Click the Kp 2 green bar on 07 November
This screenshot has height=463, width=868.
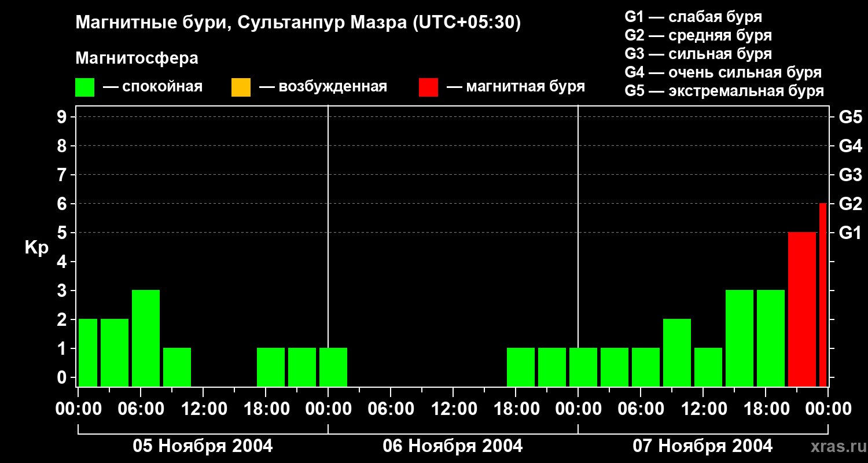click(677, 352)
